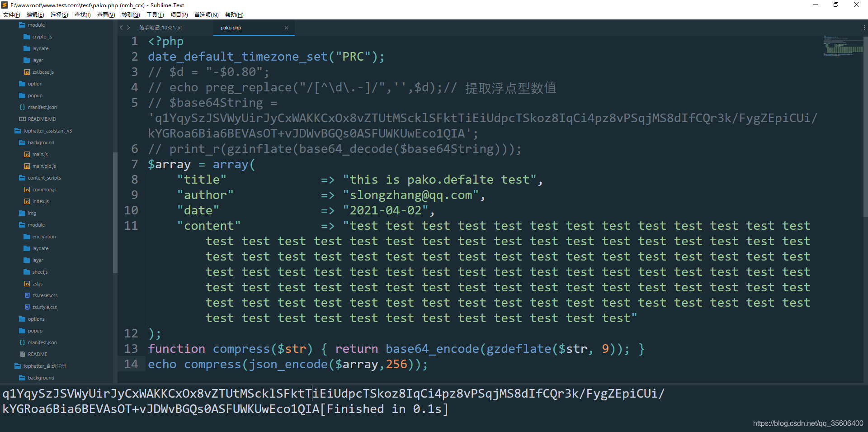Click the "2021-04-02" date string
This screenshot has height=432, width=868.
[x=386, y=210]
